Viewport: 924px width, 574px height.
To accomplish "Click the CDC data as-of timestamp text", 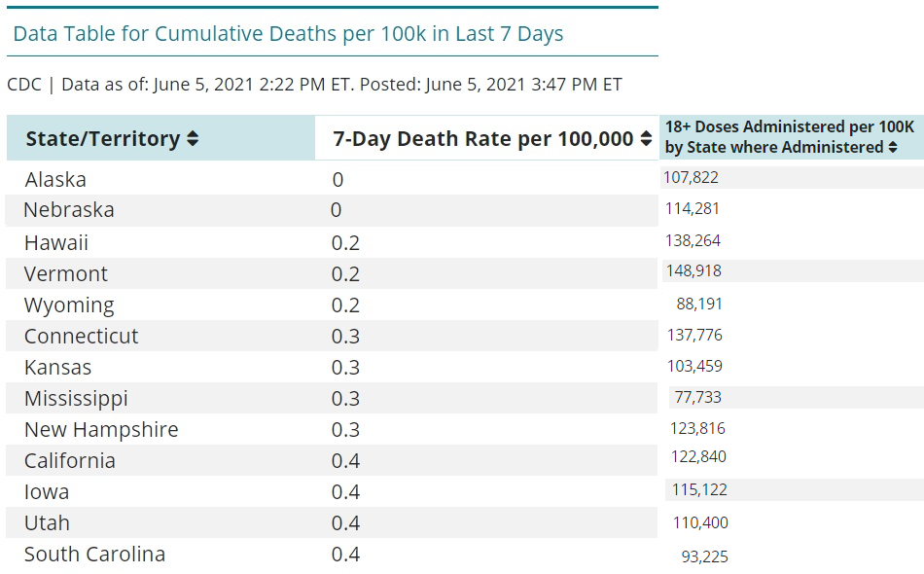I will pyautogui.click(x=314, y=85).
